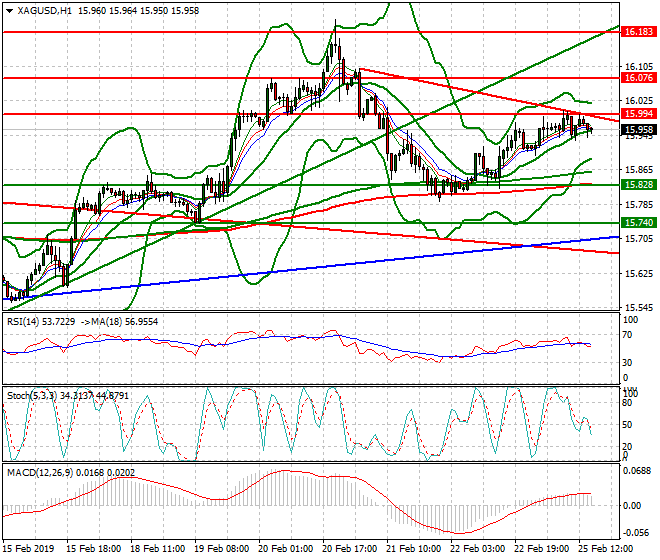
Task: Select the 16.076 red price label
Action: 639,78
